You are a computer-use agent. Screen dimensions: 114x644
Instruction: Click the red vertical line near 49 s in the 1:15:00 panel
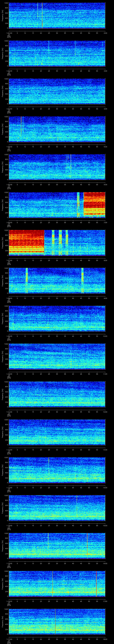click(87, 546)
